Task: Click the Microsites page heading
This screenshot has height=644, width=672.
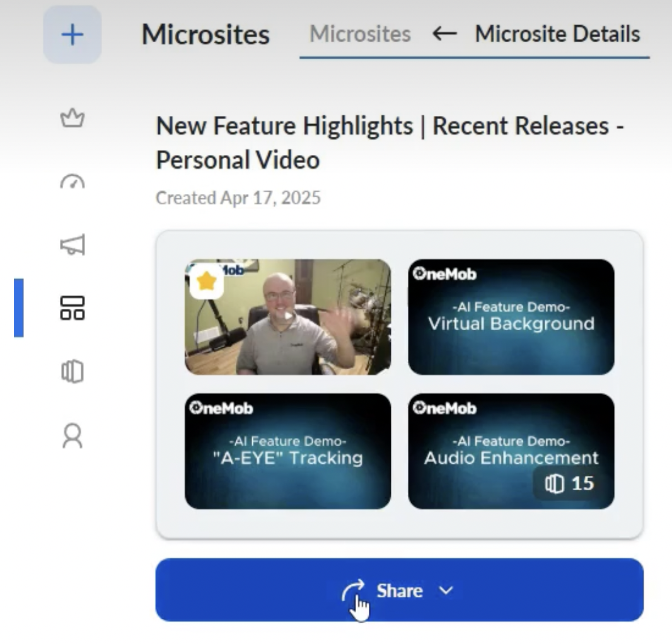Action: (x=206, y=34)
